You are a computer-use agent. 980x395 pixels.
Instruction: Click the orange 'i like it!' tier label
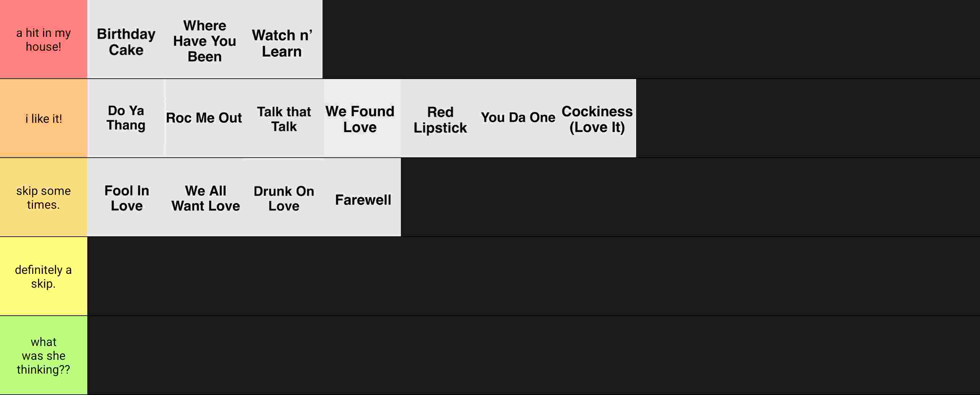point(43,118)
